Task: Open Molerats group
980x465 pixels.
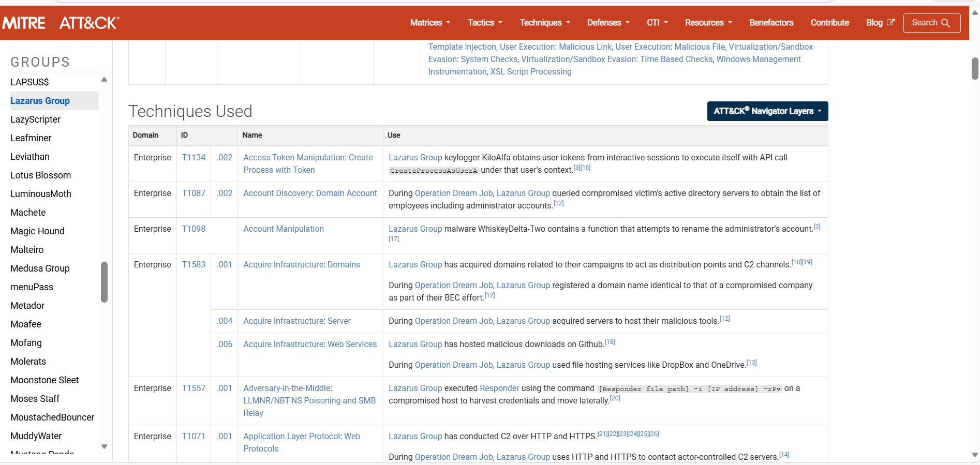Action: point(28,362)
